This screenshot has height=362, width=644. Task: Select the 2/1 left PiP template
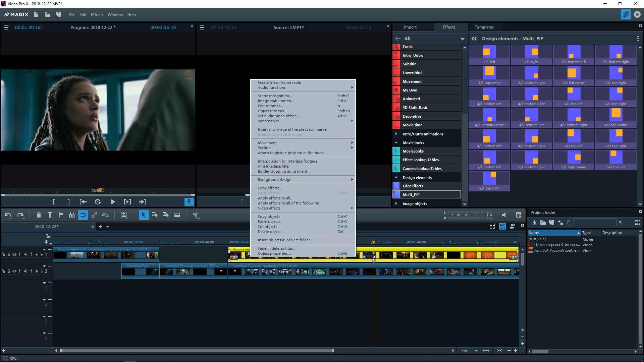(x=489, y=55)
